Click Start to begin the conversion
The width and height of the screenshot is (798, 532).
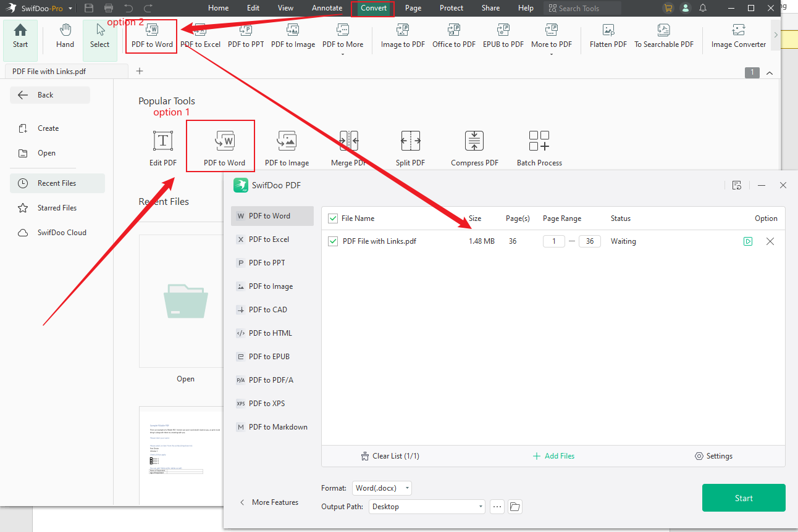(x=744, y=497)
